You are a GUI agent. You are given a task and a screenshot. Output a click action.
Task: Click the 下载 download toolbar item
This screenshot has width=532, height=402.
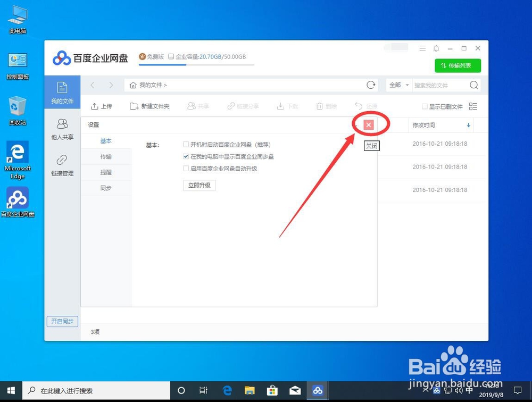coord(287,106)
